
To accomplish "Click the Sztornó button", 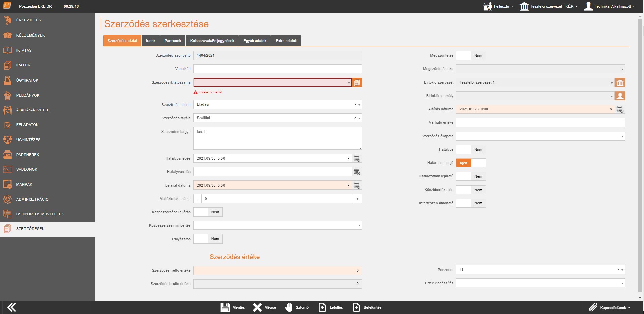I will coord(297,307).
